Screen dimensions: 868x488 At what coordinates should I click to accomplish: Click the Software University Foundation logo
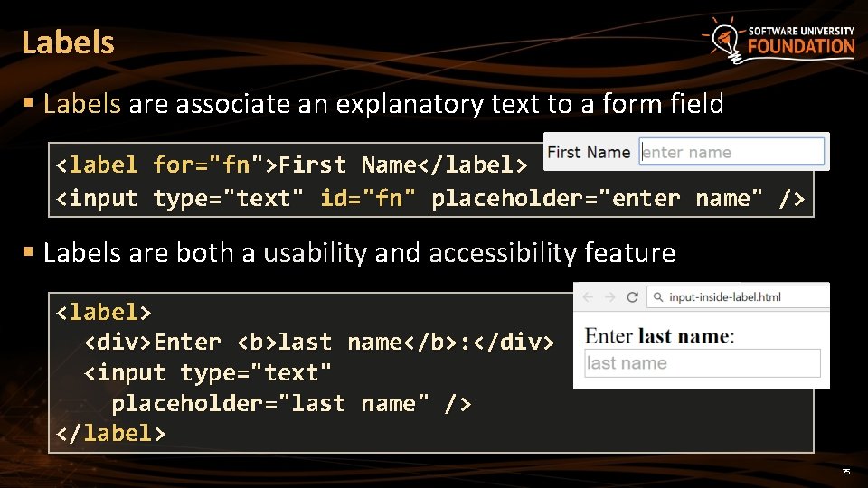coord(778,40)
